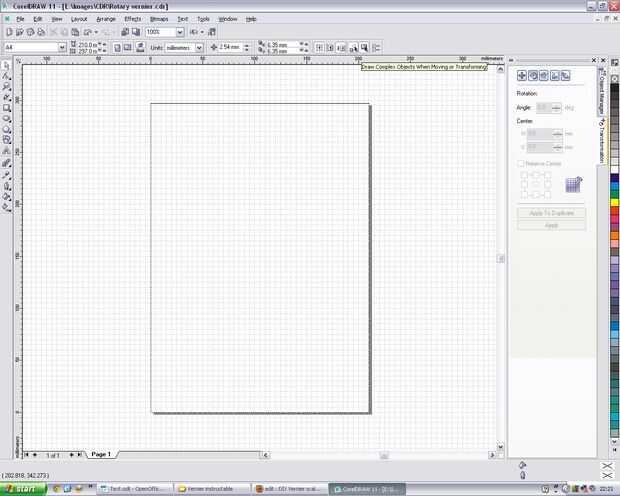The width and height of the screenshot is (620, 496).
Task: Click Apply To Duplicate button
Action: coord(551,213)
